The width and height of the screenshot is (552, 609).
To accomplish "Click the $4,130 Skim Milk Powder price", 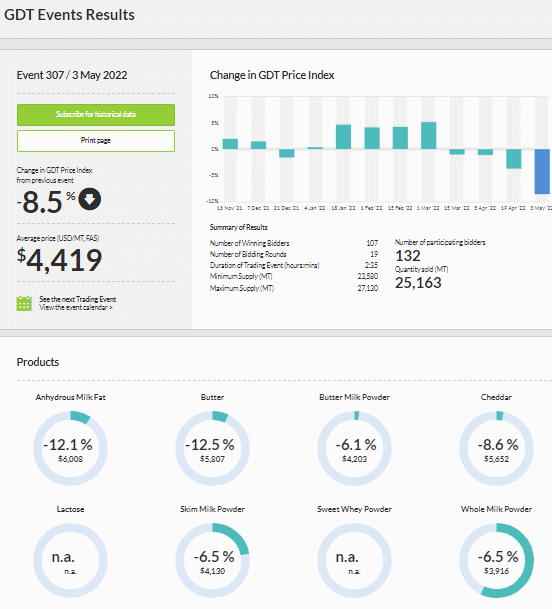I will [212, 571].
